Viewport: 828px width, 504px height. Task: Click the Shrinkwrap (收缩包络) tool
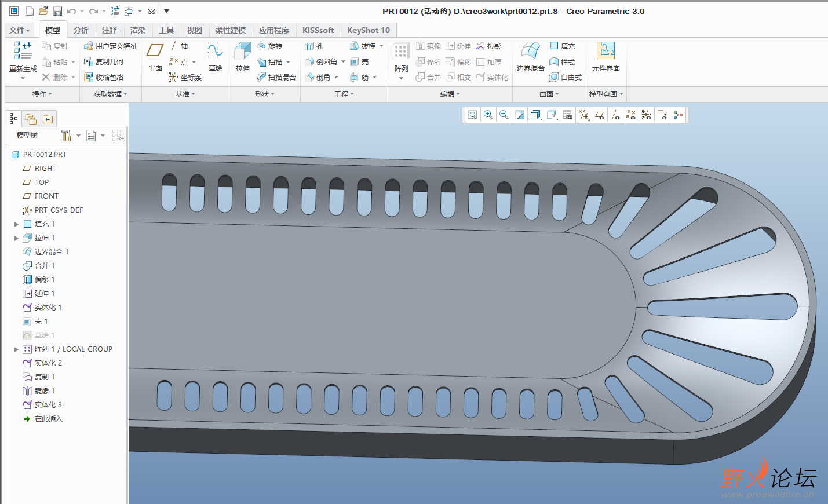(104, 77)
